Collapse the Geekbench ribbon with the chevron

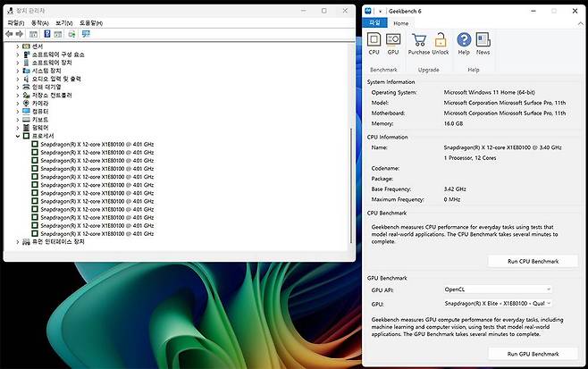(x=578, y=23)
